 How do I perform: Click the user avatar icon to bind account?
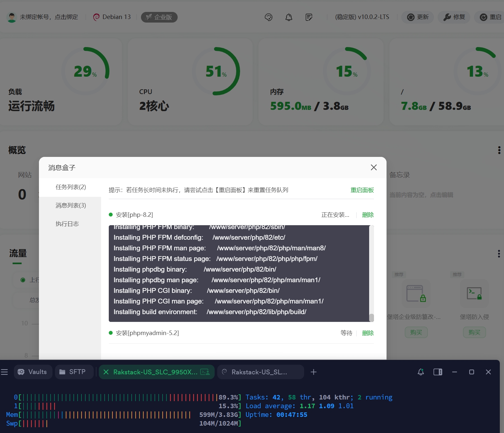pyautogui.click(x=12, y=17)
